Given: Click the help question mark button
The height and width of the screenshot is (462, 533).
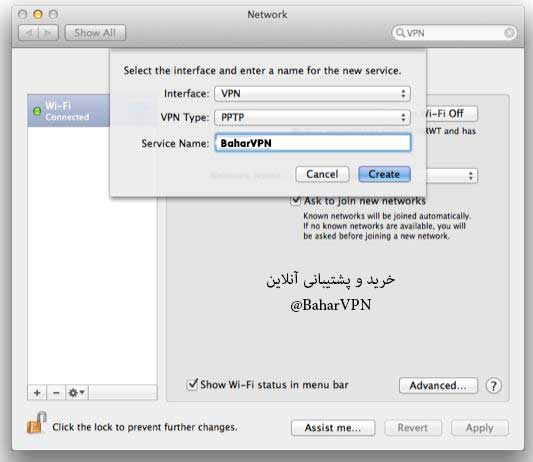Looking at the screenshot, I should (x=493, y=386).
